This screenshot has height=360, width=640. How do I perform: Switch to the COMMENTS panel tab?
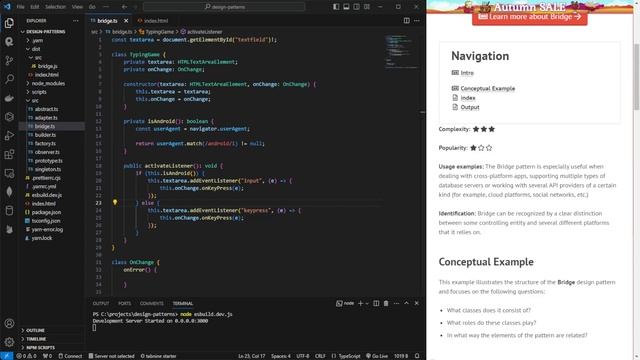(151, 303)
